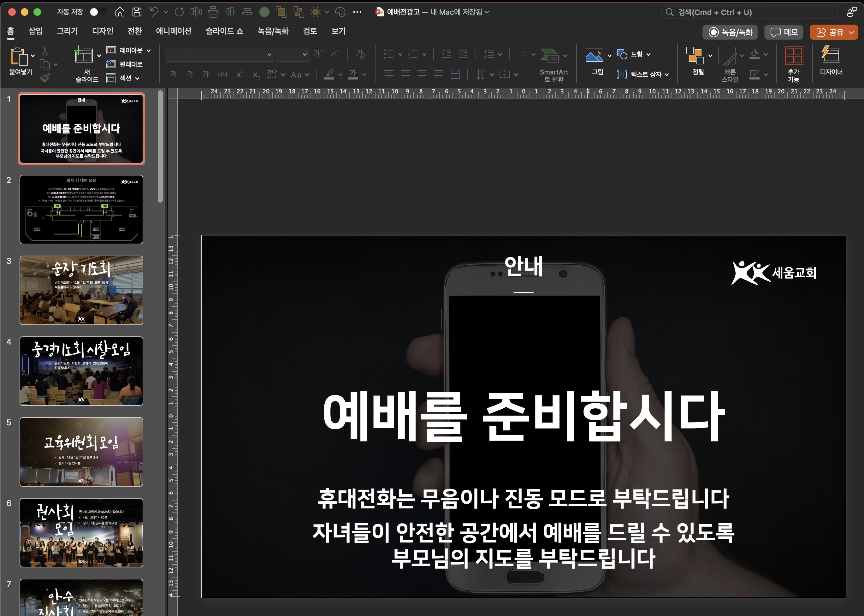Expand the 도형 shapes dropdown
The height and width of the screenshot is (616, 864).
648,54
